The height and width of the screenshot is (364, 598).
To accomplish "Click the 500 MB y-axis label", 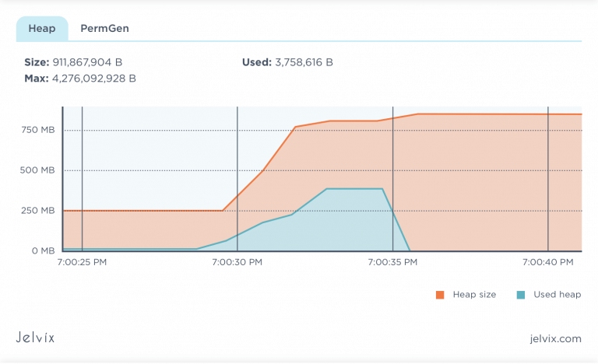I will click(x=38, y=170).
